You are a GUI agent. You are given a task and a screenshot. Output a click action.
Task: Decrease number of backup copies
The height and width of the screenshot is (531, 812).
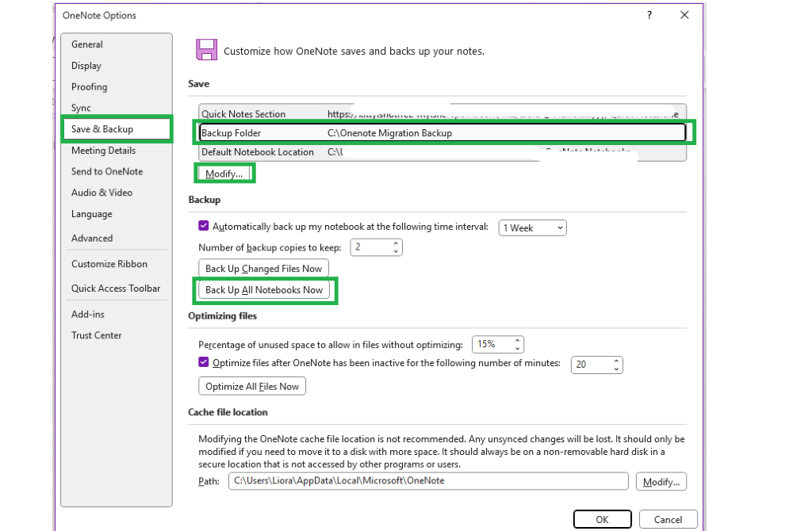point(396,251)
